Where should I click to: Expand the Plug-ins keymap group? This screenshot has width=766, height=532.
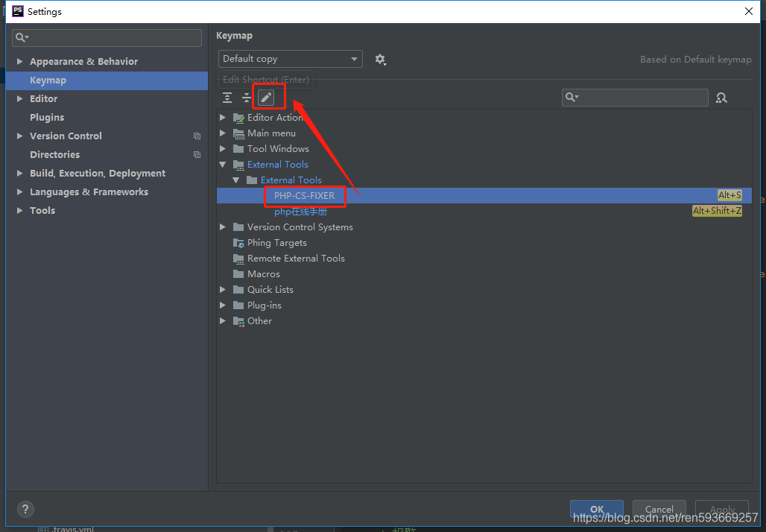pyautogui.click(x=223, y=305)
